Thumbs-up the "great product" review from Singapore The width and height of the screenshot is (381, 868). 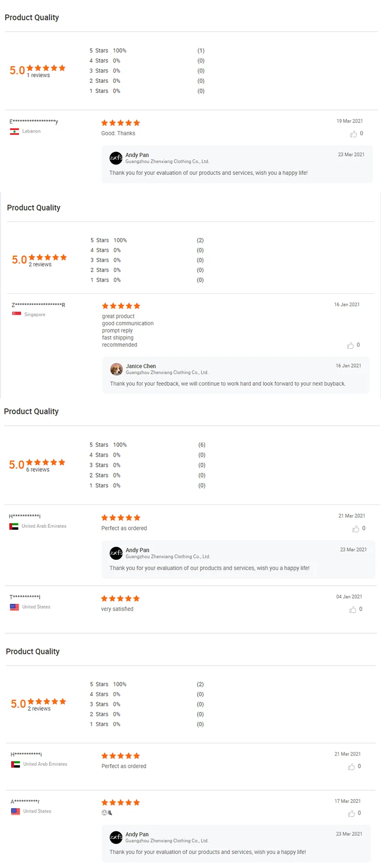pos(351,345)
